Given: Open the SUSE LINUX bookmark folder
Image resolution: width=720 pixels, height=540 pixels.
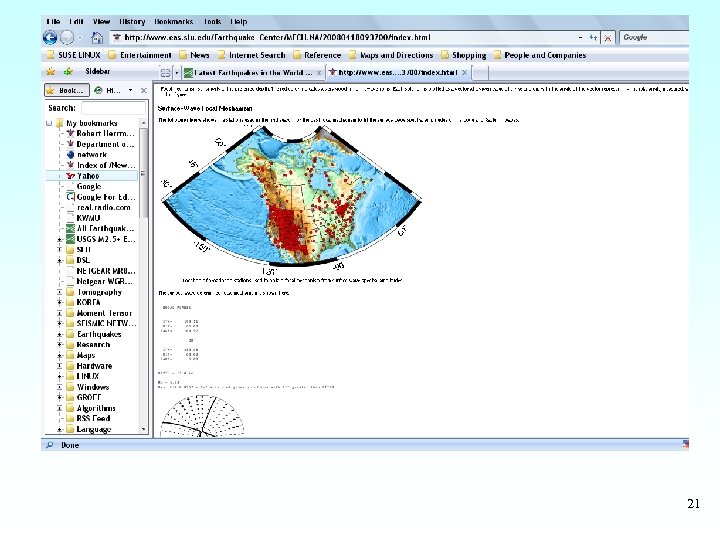Looking at the screenshot, I should 75,55.
